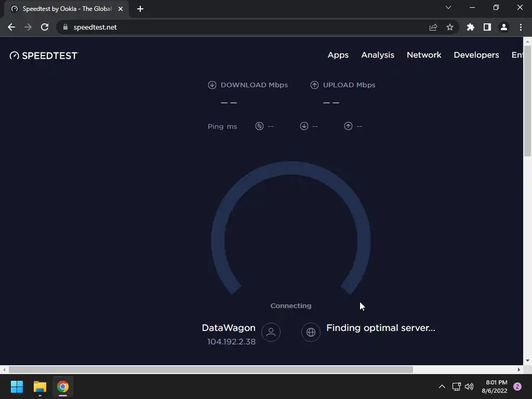Click the horizontal scrollbar thumb
The width and height of the screenshot is (532, 399).
pos(211,369)
